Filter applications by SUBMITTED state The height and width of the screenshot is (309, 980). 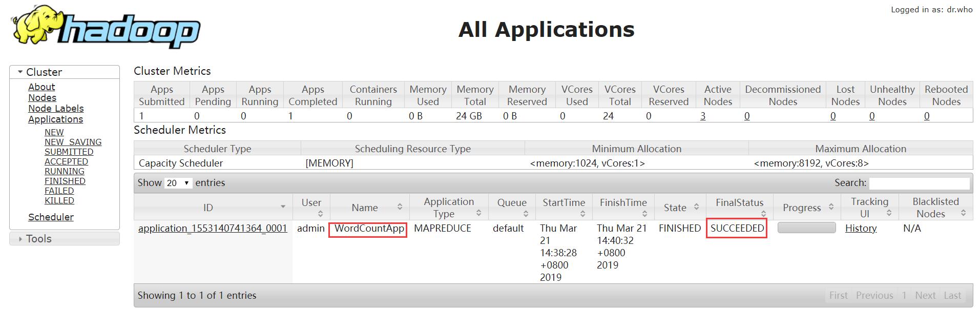point(69,152)
